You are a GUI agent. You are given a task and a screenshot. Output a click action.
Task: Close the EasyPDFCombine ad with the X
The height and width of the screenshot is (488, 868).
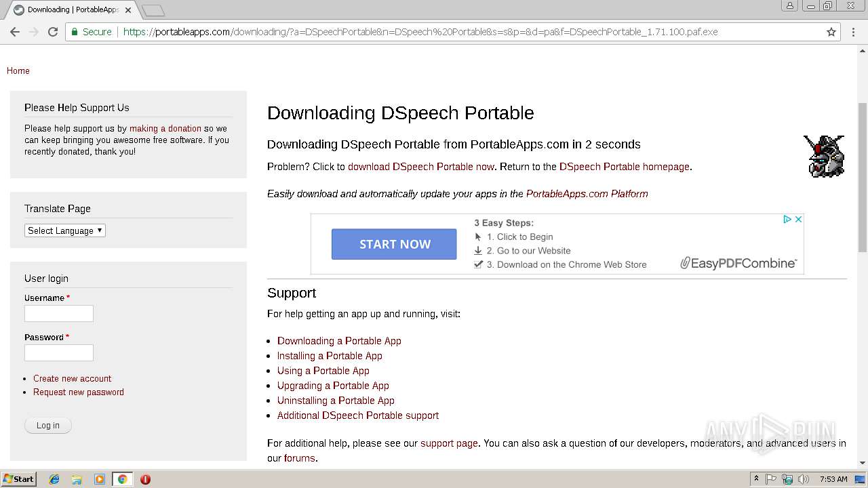[799, 220]
